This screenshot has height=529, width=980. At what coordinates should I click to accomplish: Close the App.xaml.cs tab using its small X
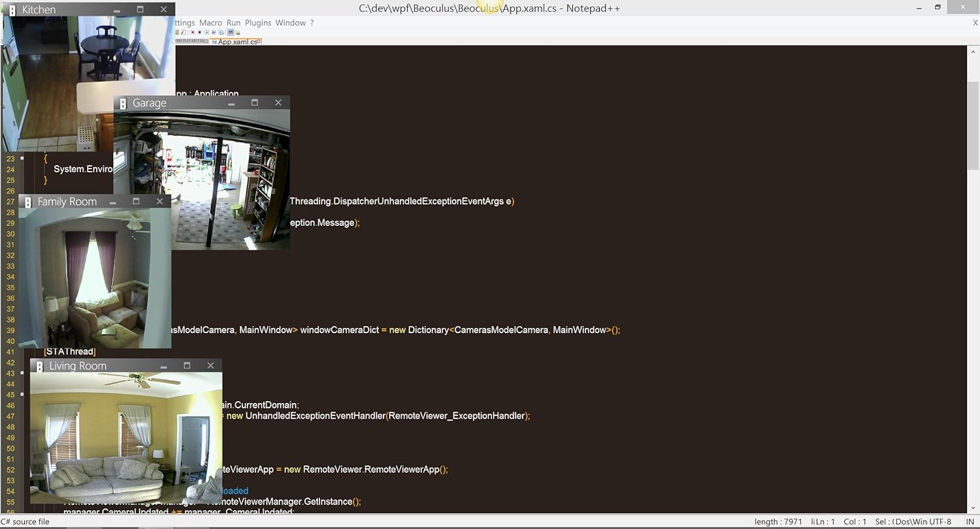tap(259, 41)
